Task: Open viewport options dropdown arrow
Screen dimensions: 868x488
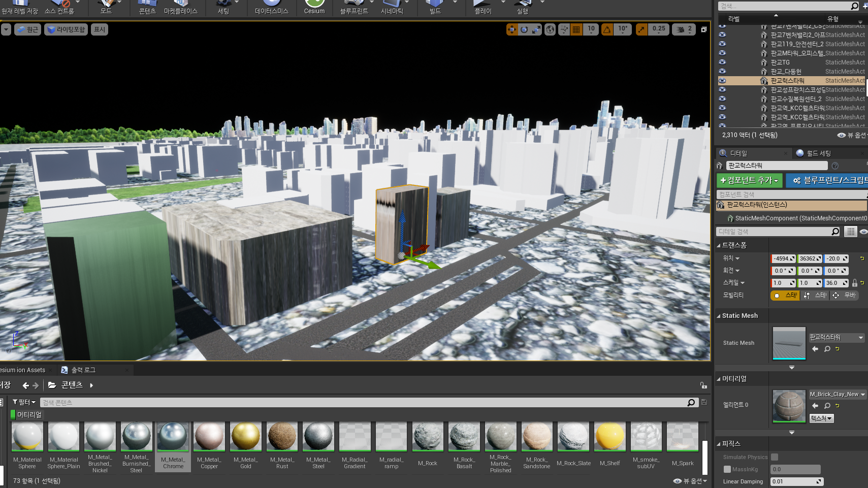Action: point(6,29)
